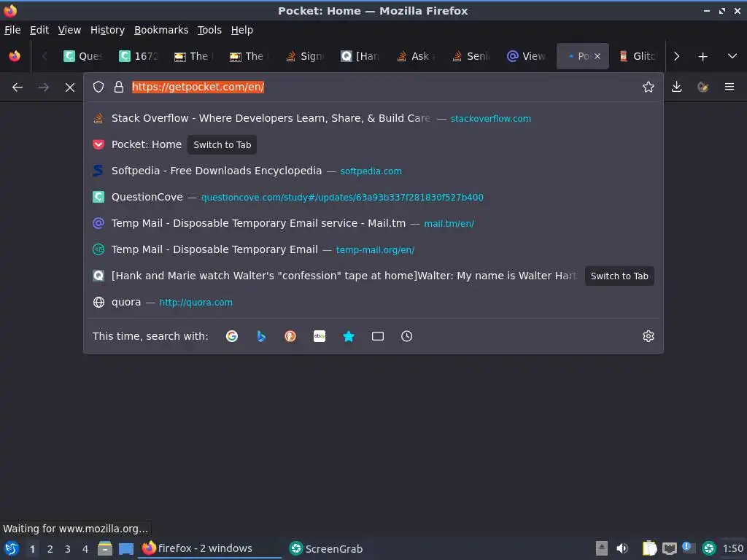Open the History menu
This screenshot has width=747, height=560.
click(x=108, y=30)
